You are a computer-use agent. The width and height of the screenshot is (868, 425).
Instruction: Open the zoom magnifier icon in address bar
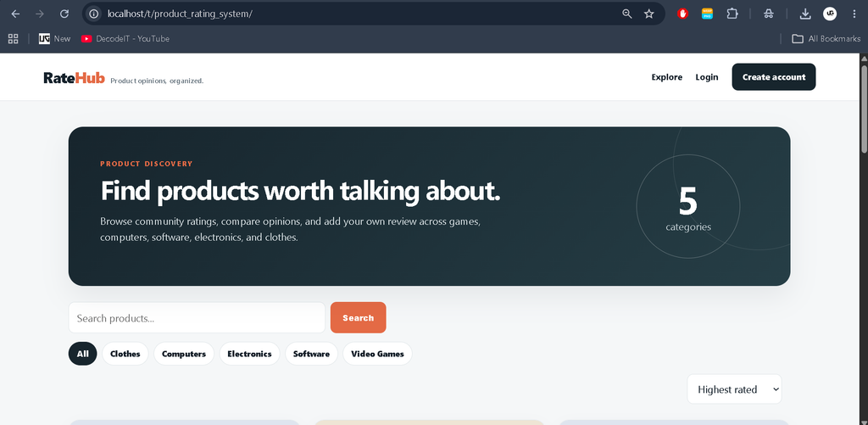tap(627, 14)
